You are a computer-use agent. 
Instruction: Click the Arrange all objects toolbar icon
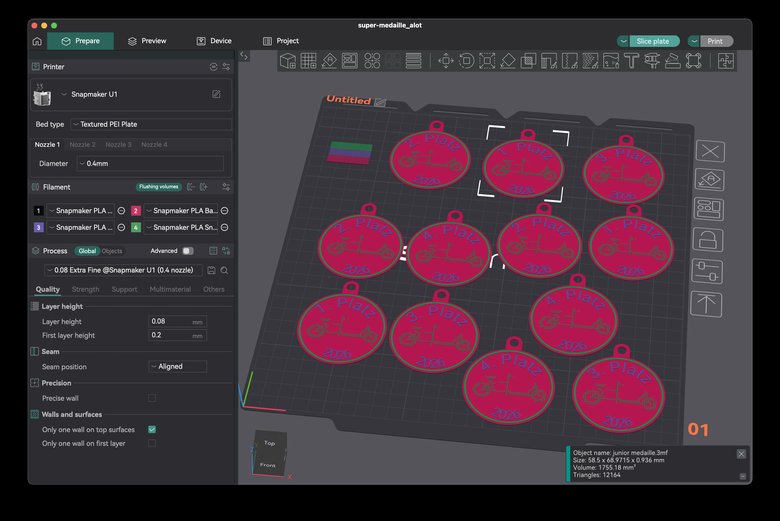pos(350,61)
